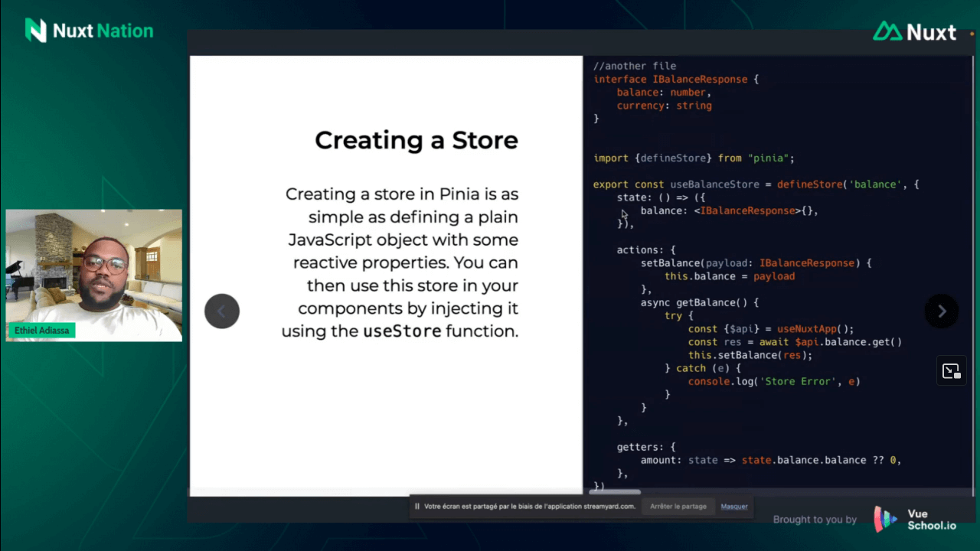The image size is (980, 551).
Task: Click the "Creating a Store" slide heading
Action: click(416, 141)
